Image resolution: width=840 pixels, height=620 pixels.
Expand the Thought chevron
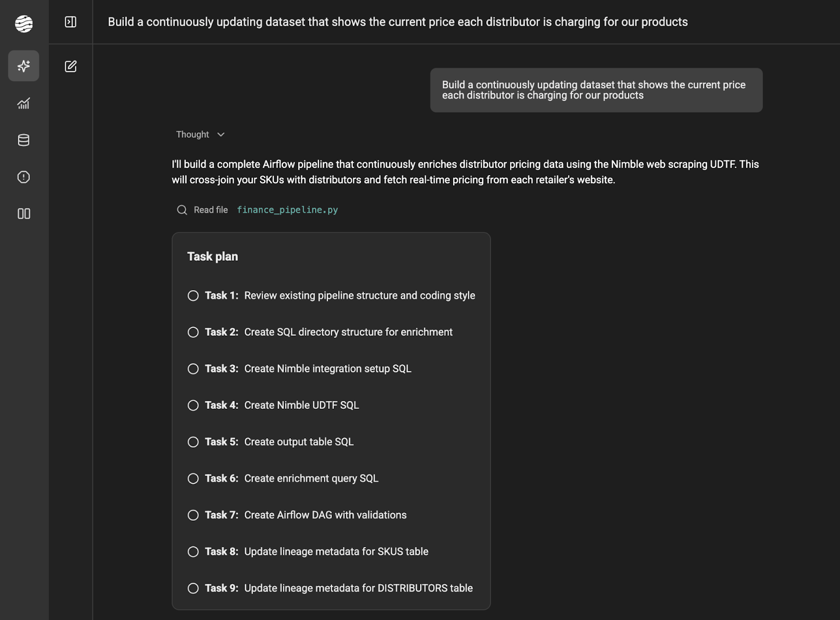[221, 135]
